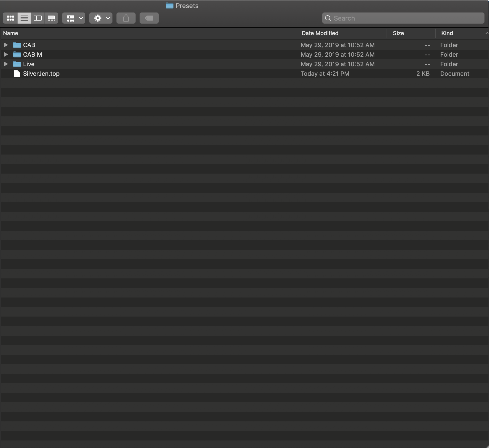
Task: Switch to icon view mode
Action: pyautogui.click(x=11, y=18)
